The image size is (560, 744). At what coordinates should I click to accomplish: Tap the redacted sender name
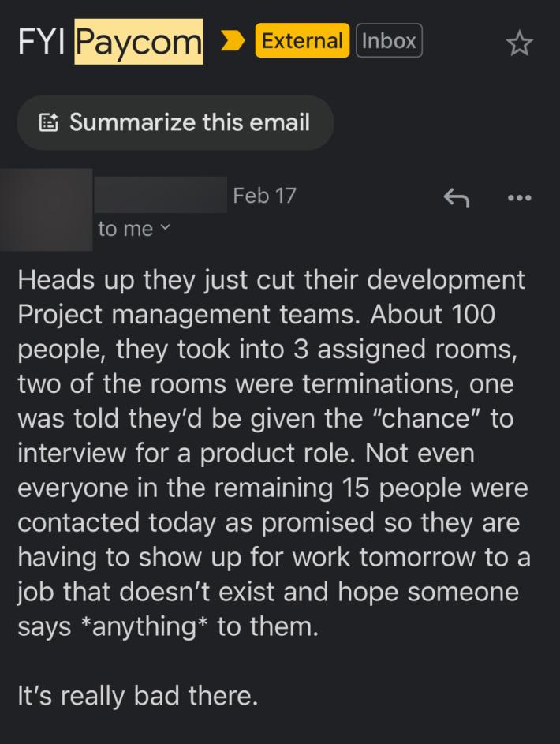(160, 195)
